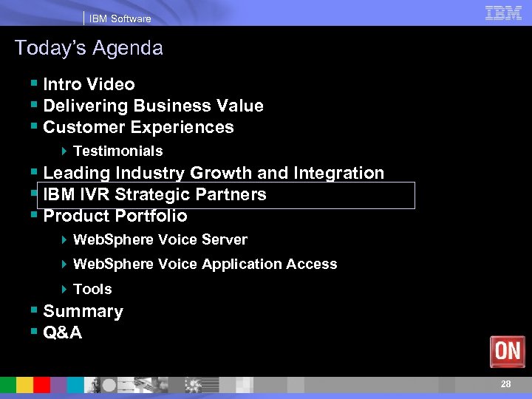Click cyan color block in footer strip

tap(75, 385)
